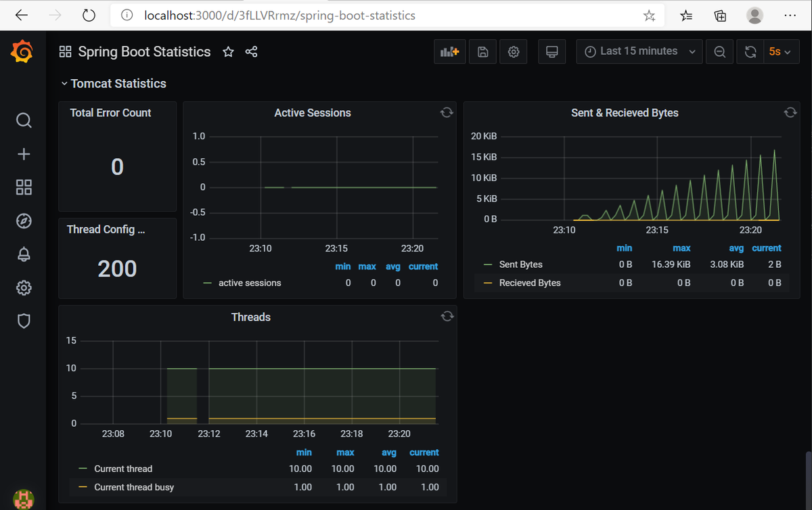This screenshot has width=812, height=510.
Task: Open Active Sessions panel title menu
Action: coord(313,113)
